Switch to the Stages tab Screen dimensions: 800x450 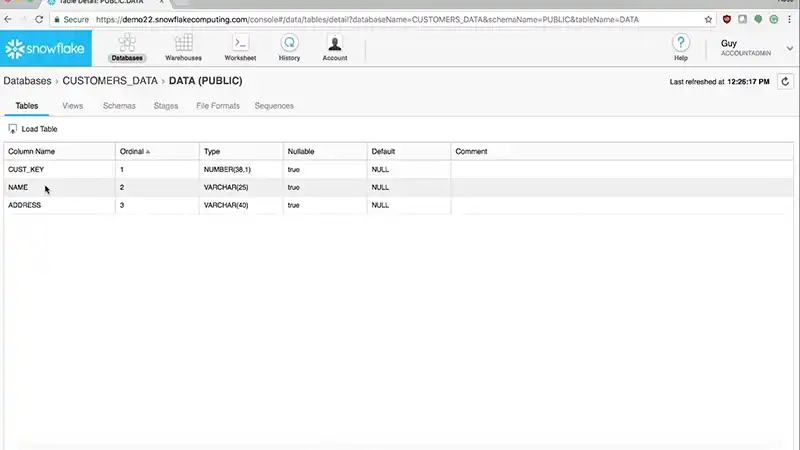pyautogui.click(x=166, y=106)
